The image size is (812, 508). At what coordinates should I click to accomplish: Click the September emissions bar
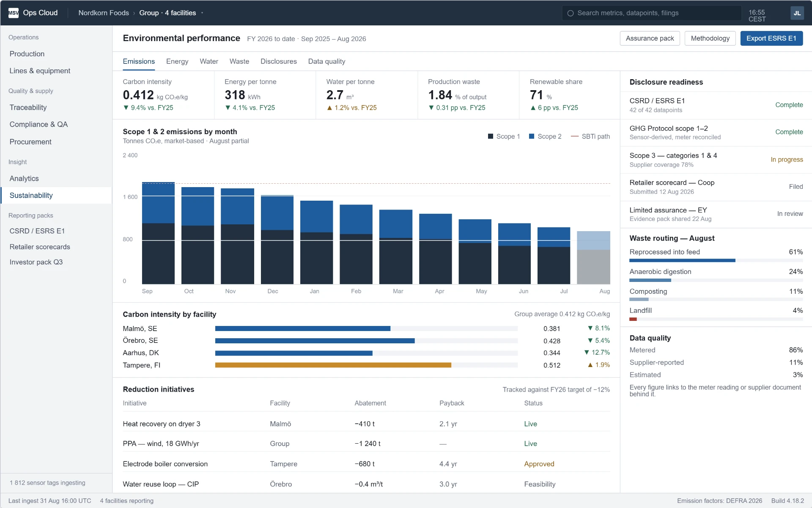point(158,233)
